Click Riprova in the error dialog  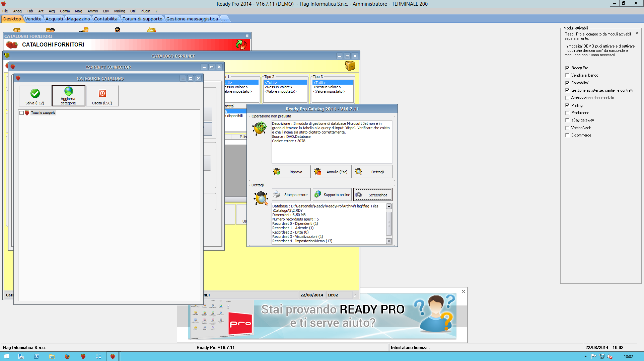point(291,172)
